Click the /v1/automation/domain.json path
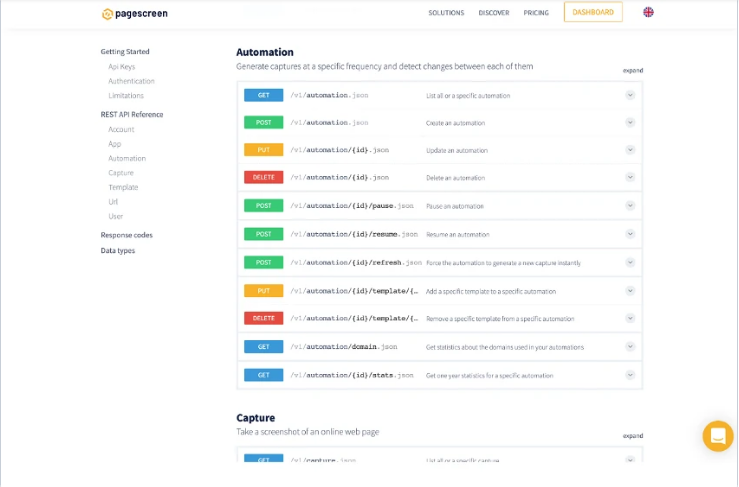Image resolution: width=739 pixels, height=487 pixels. coord(344,347)
